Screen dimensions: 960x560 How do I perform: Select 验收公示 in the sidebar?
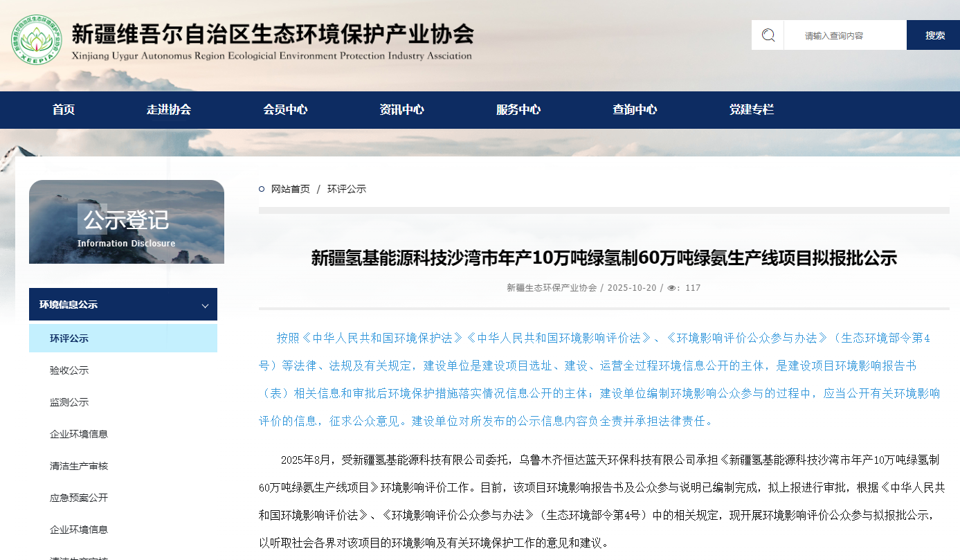coord(69,370)
